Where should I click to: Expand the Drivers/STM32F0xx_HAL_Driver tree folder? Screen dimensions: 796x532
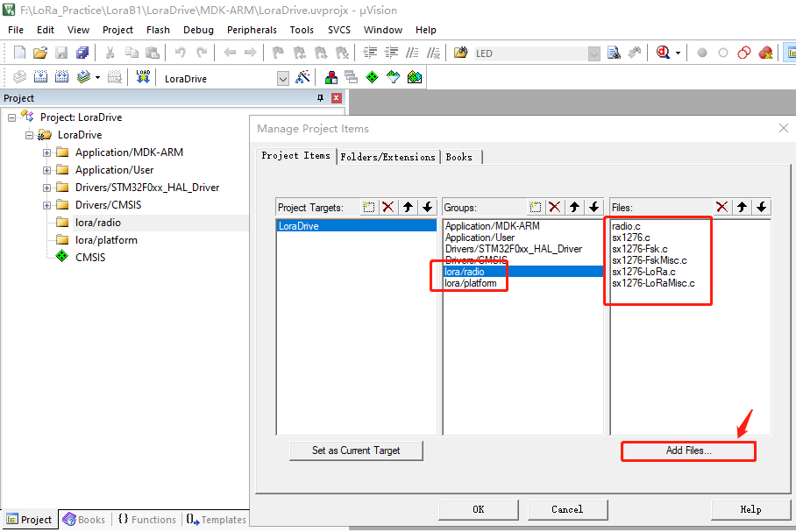pos(46,188)
